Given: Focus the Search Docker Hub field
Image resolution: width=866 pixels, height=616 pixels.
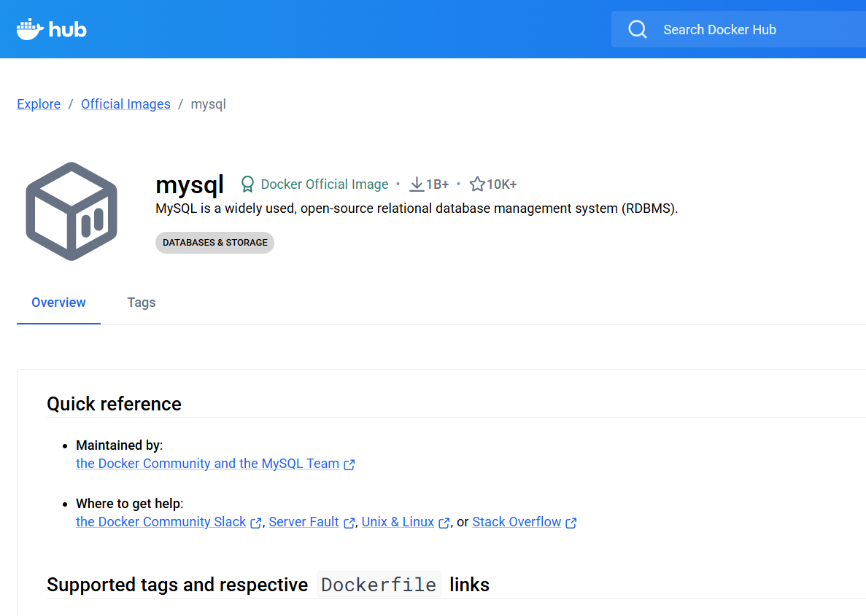Looking at the screenshot, I should [x=738, y=29].
